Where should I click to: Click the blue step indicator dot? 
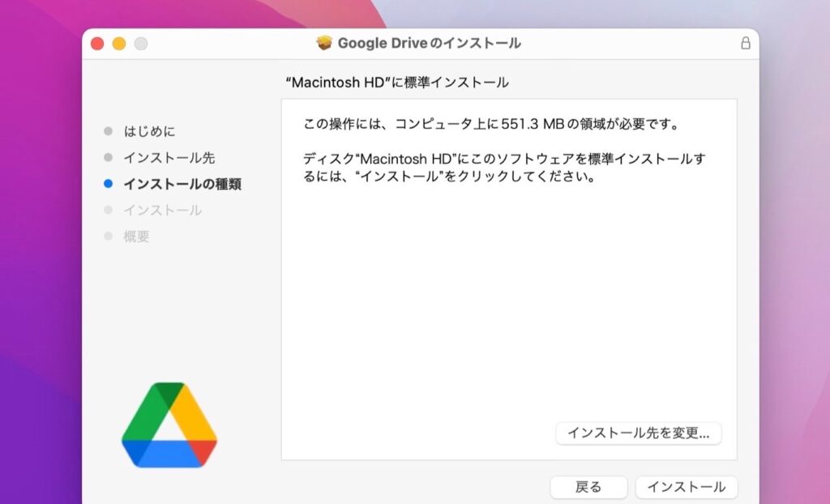[x=108, y=184]
